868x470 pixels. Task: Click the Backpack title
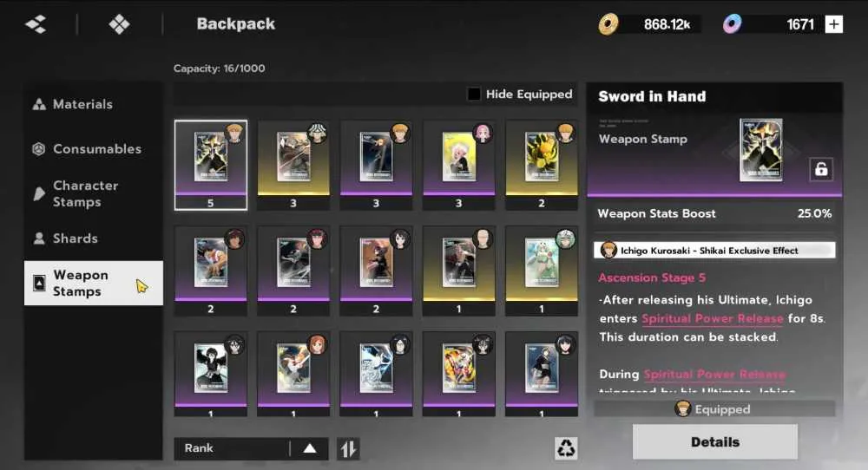tap(236, 23)
